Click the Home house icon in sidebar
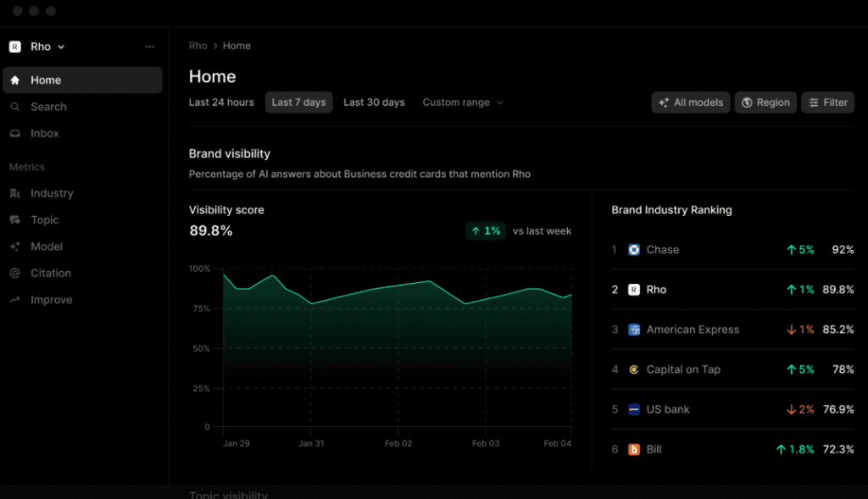Image resolution: width=868 pixels, height=499 pixels. pyautogui.click(x=15, y=80)
